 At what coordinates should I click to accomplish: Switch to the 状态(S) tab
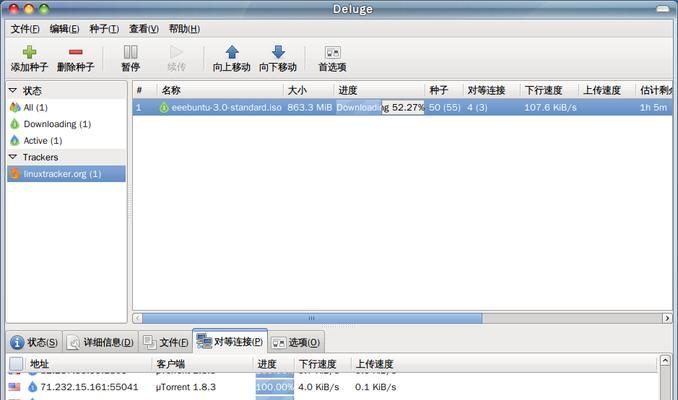point(34,342)
